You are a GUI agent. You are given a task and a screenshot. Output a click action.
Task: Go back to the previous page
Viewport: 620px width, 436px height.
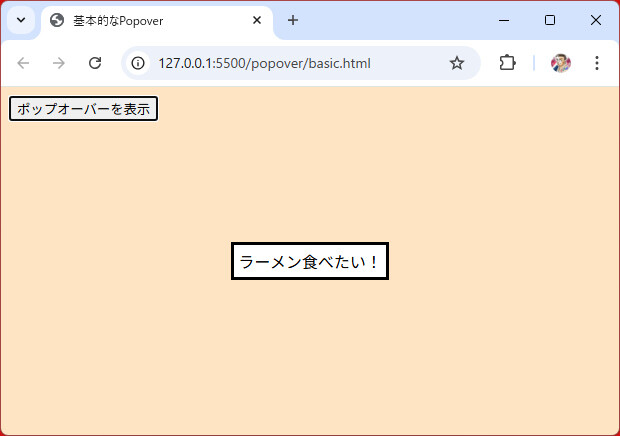(23, 63)
